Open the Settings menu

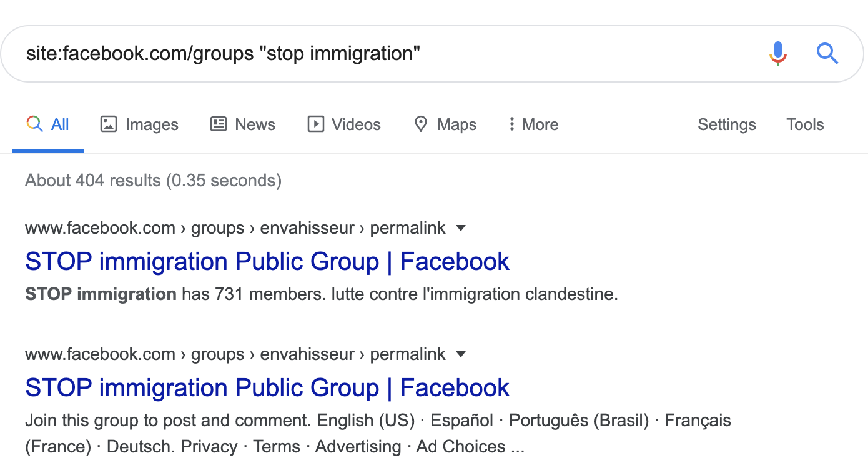pos(726,124)
